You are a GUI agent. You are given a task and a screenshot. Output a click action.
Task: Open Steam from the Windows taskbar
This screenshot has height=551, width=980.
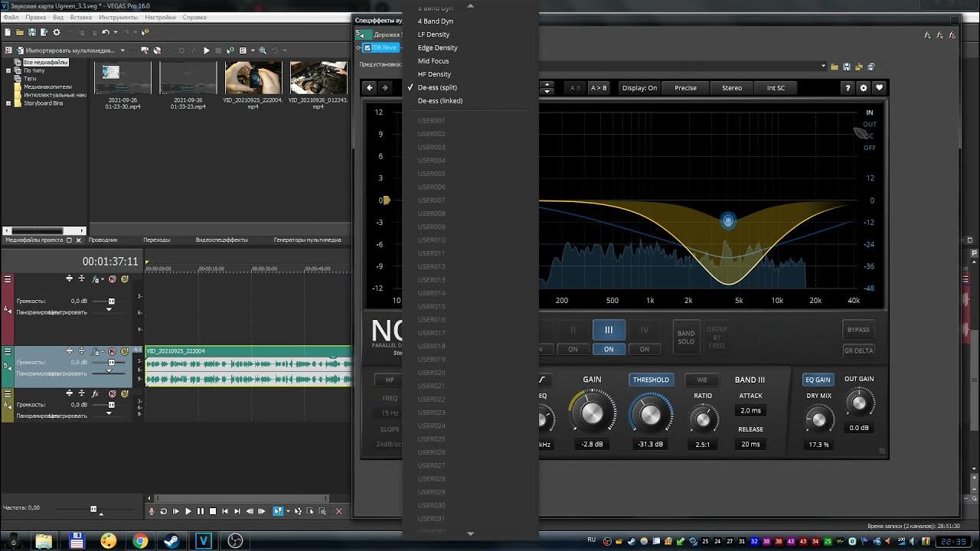pyautogui.click(x=171, y=541)
